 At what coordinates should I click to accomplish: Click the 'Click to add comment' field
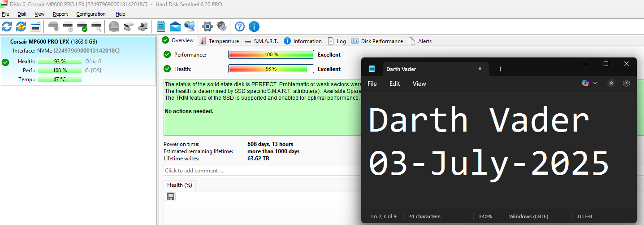pos(260,171)
